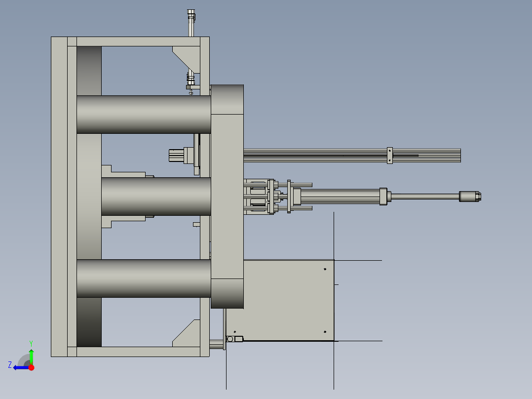
Task: Select the bottom large horizontal cylinder
Action: point(144,279)
